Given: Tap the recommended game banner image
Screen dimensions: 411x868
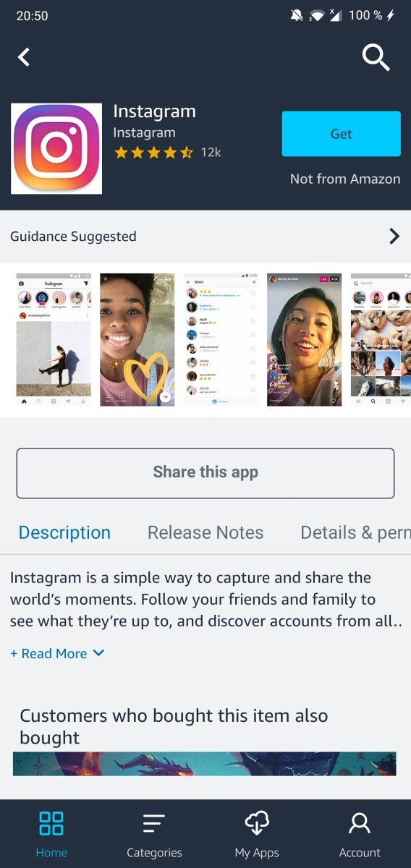Looking at the screenshot, I should click(x=205, y=764).
